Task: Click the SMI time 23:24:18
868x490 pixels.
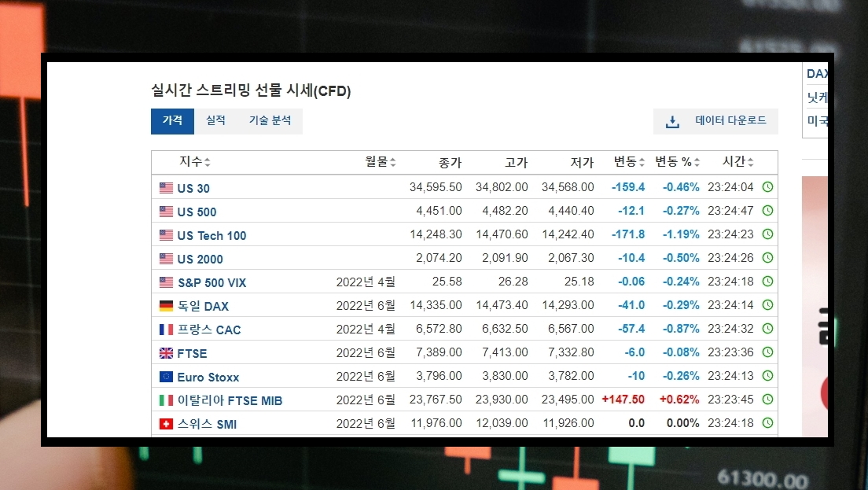Action: [x=730, y=423]
